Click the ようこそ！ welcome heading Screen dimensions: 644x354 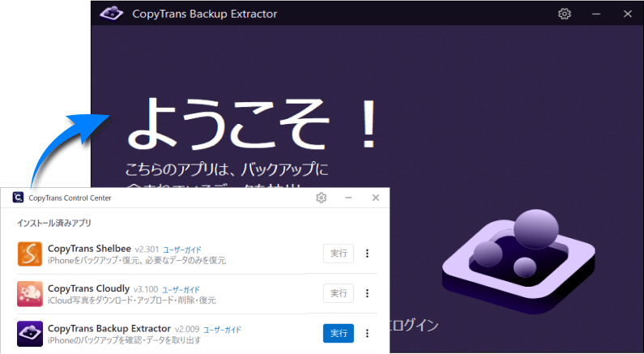(251, 124)
